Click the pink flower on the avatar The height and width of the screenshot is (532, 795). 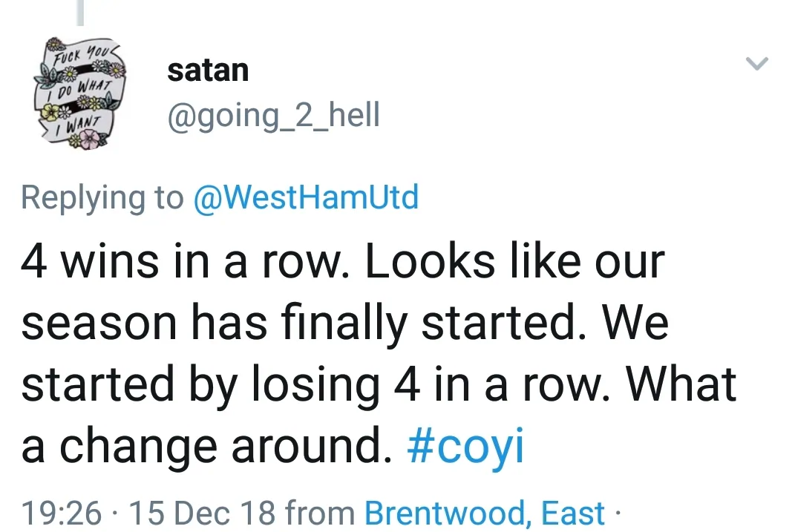(x=91, y=137)
